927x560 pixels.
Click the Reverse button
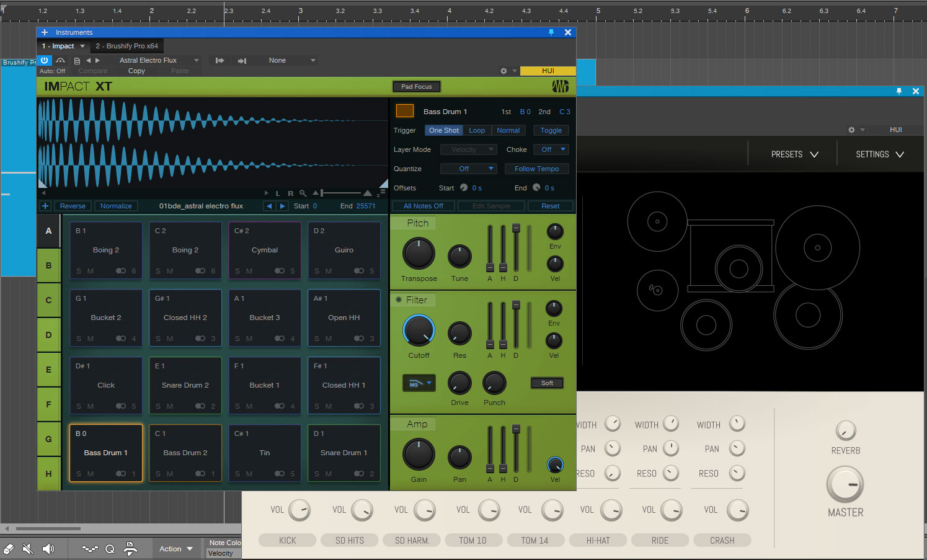(73, 206)
